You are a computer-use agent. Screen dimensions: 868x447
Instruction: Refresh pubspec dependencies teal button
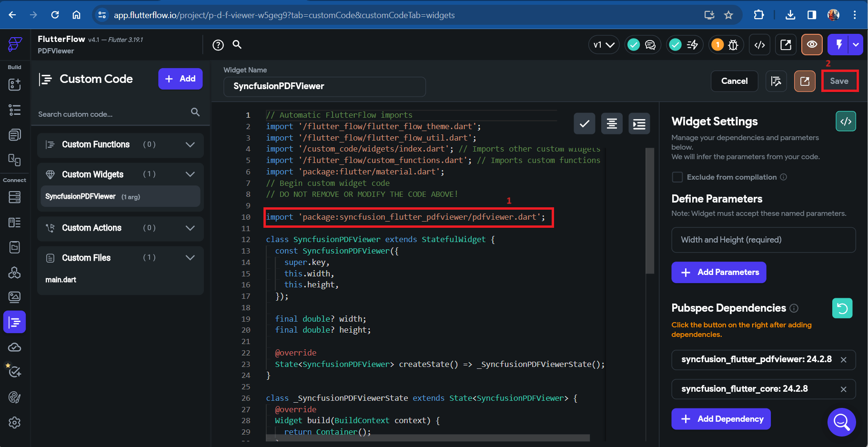coord(842,308)
